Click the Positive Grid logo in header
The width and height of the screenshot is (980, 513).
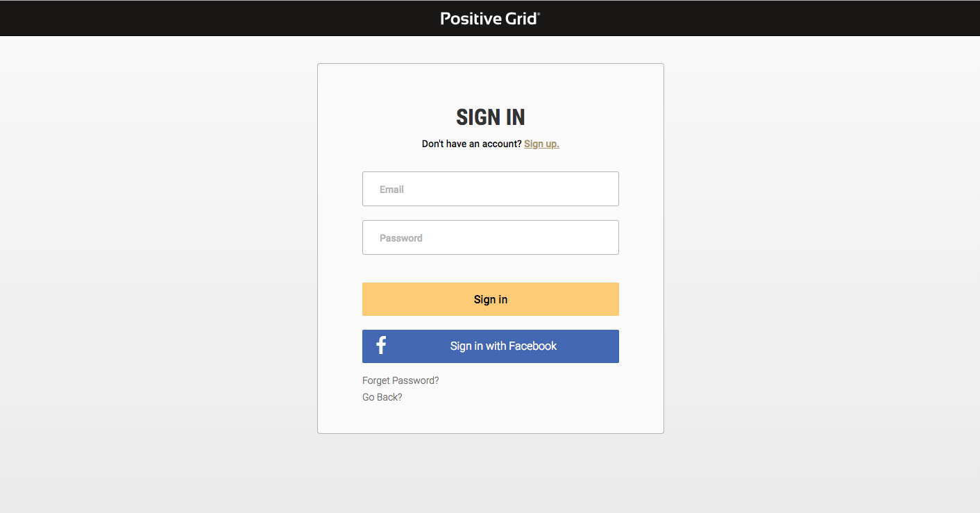(489, 19)
